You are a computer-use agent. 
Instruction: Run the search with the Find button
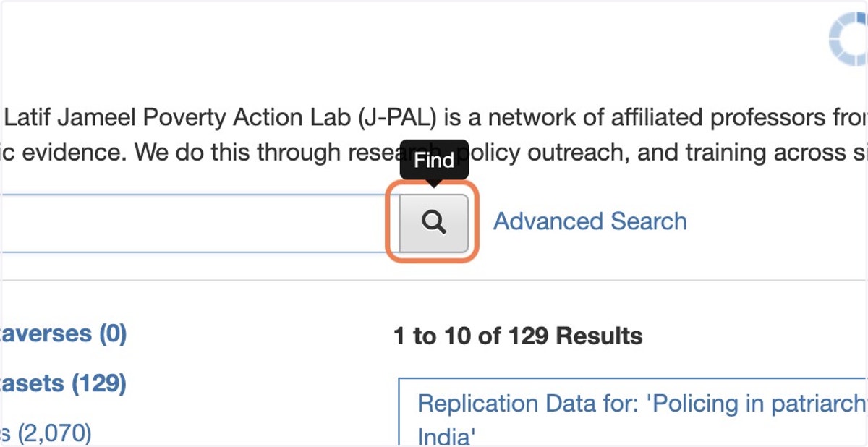(434, 223)
